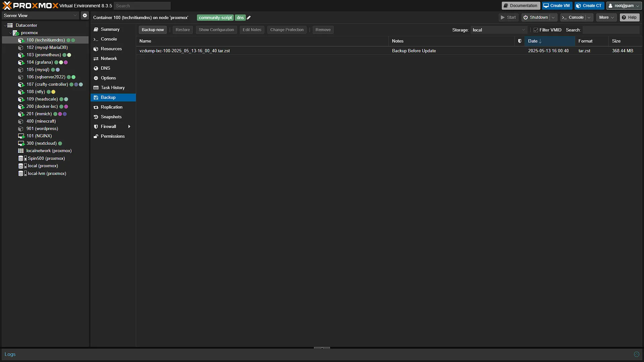The width and height of the screenshot is (644, 362).
Task: Sort by the Date column header
Action: 550,41
